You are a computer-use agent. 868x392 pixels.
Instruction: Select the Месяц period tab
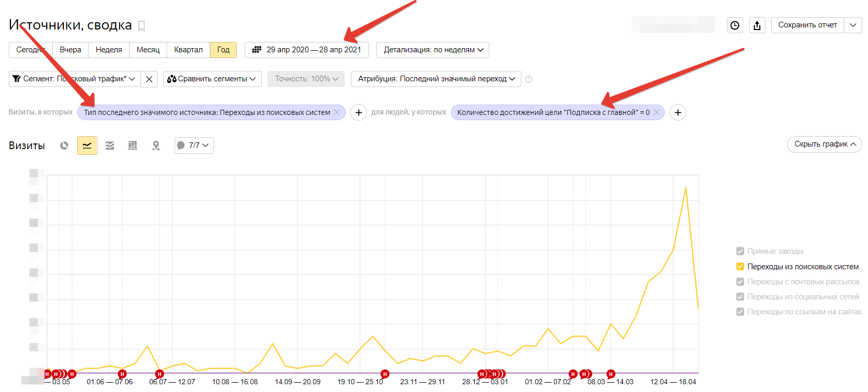[x=148, y=50]
